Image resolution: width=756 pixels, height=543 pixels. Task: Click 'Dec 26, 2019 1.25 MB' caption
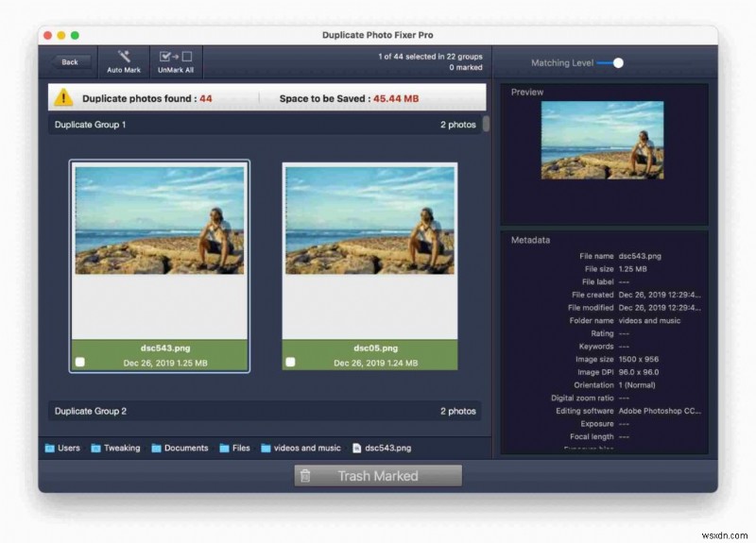tap(165, 363)
